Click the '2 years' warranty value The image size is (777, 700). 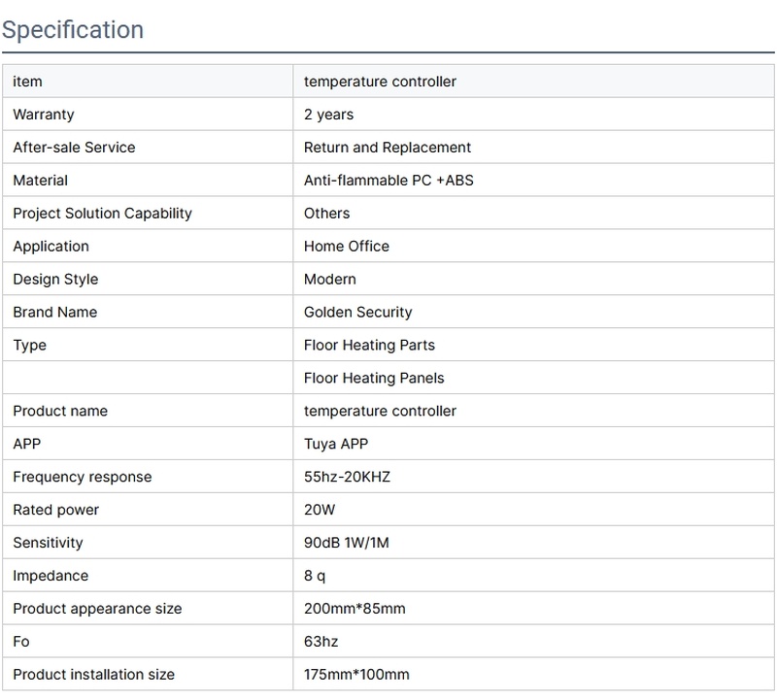pyautogui.click(x=328, y=115)
